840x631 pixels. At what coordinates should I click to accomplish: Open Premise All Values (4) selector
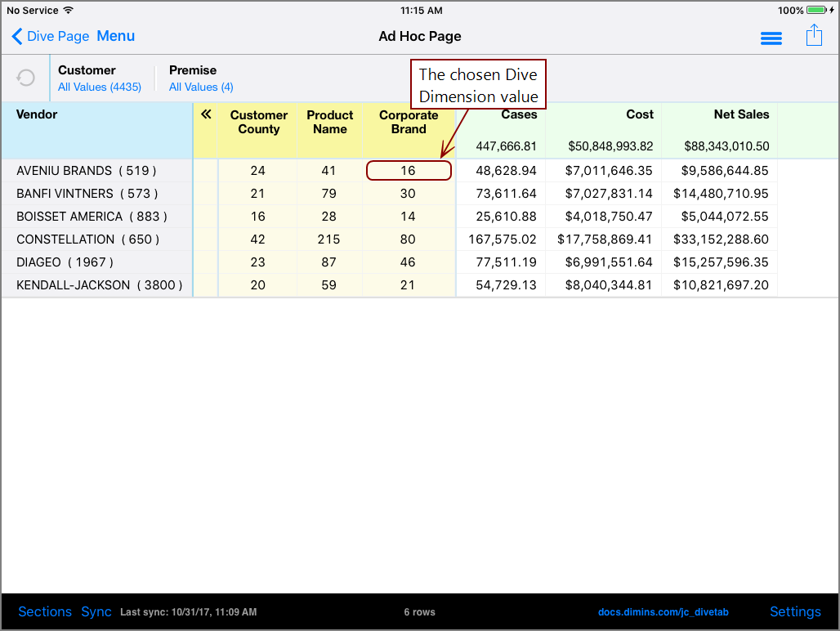pyautogui.click(x=201, y=87)
